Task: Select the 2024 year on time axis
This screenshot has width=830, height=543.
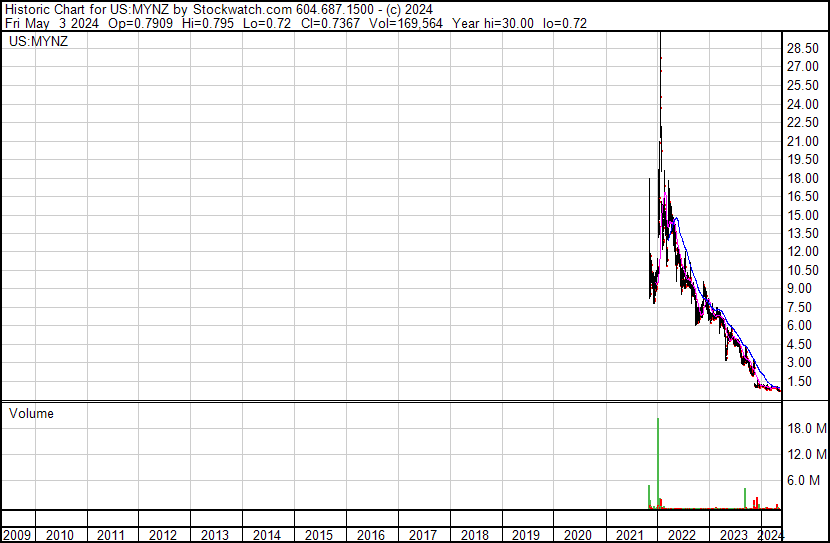Action: click(770, 535)
